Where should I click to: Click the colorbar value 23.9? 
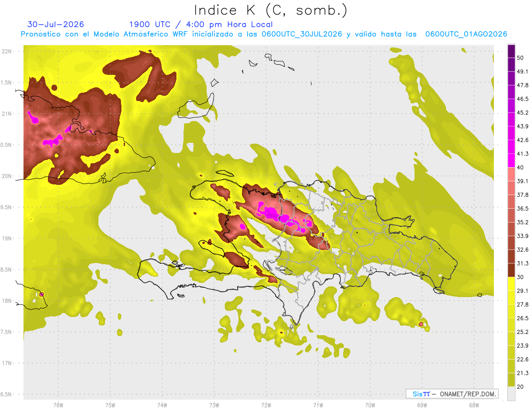pos(522,346)
